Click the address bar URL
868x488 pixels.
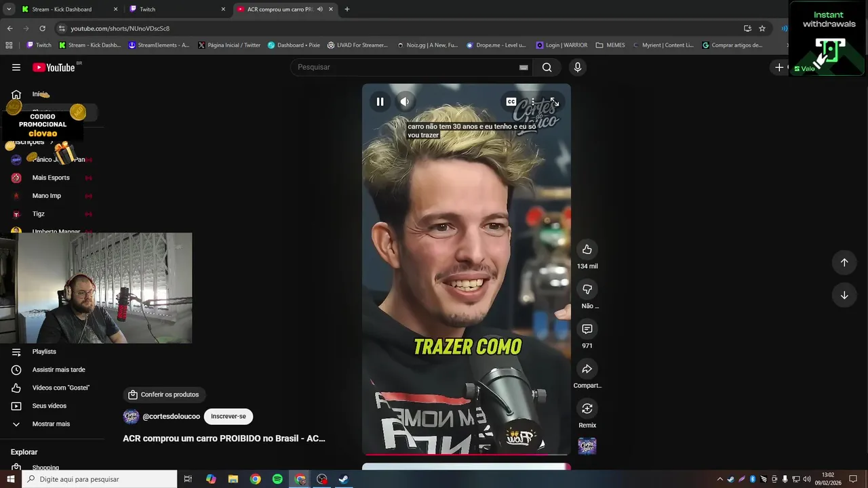(x=120, y=28)
